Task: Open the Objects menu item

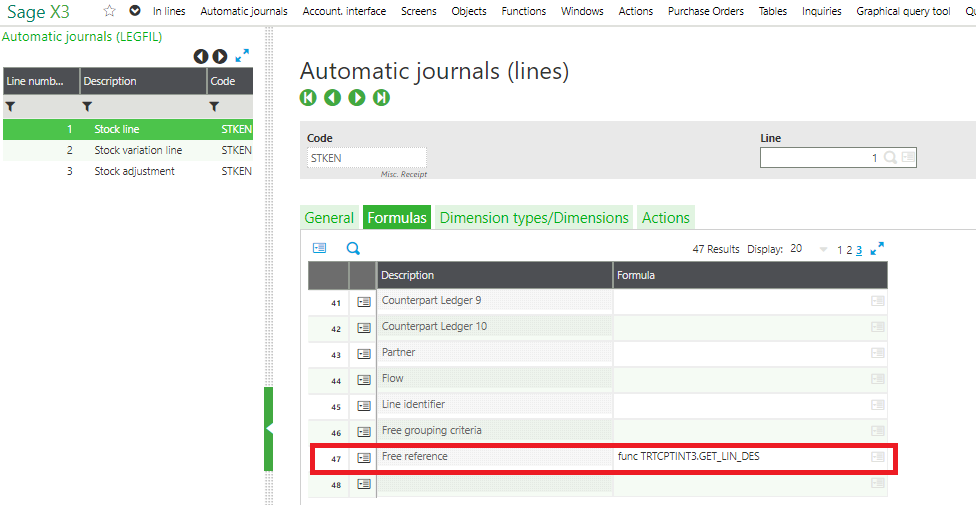Action: [x=469, y=11]
